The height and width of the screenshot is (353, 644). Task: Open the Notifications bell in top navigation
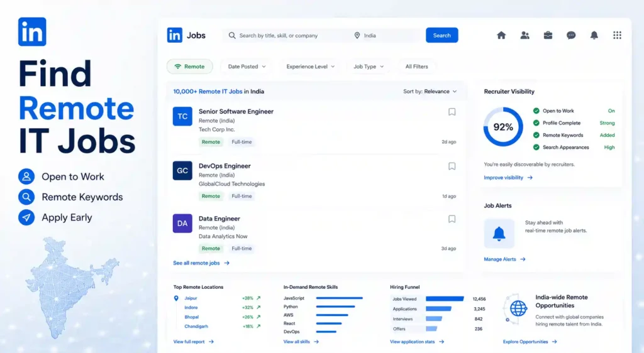[594, 35]
